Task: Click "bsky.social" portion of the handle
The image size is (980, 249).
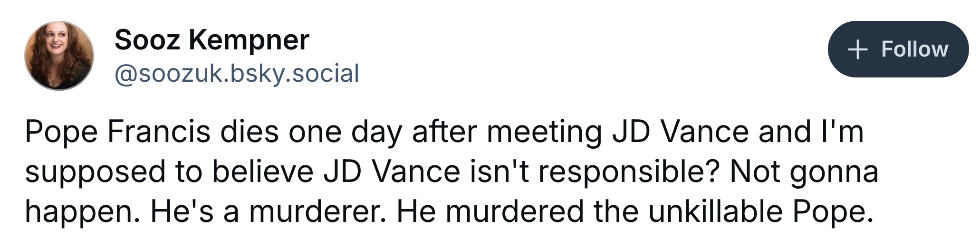Action: coord(295,73)
